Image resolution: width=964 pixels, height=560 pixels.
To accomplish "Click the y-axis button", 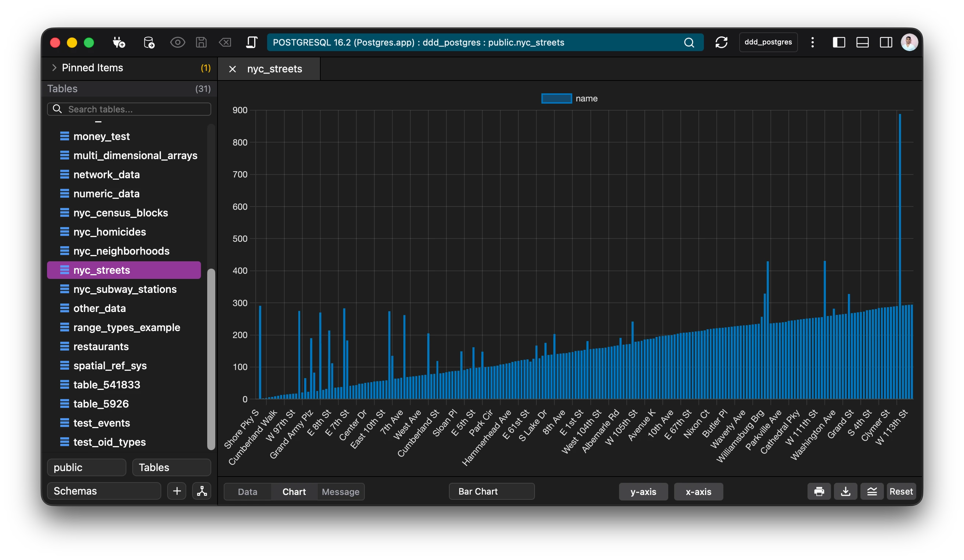I will 643,492.
